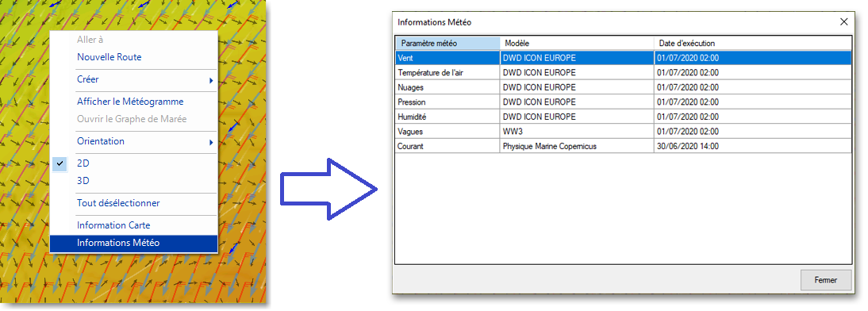The image size is (868, 311).
Task: Sort by Paramètre météo column header
Action: [x=447, y=43]
